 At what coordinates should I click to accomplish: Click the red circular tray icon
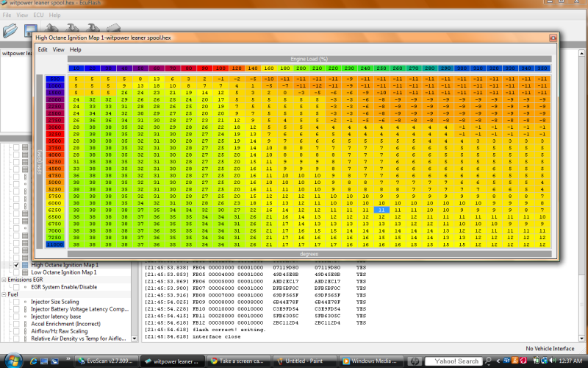[x=523, y=361]
